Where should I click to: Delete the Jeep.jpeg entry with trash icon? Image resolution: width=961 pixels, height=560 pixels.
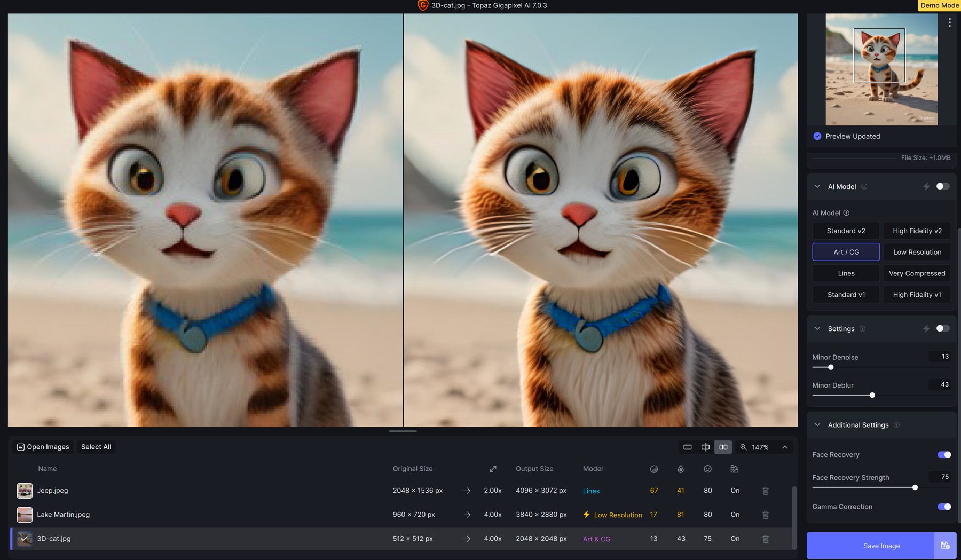point(765,490)
